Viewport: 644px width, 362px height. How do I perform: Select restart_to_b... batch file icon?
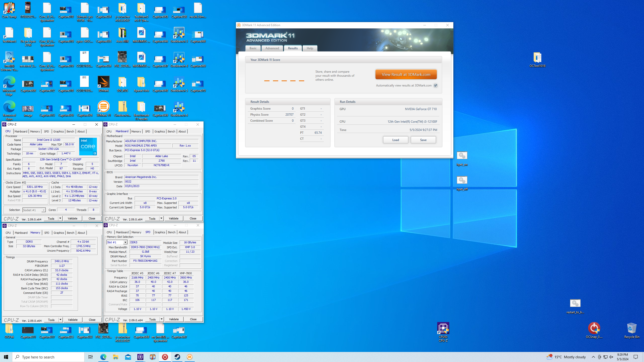pos(575,306)
